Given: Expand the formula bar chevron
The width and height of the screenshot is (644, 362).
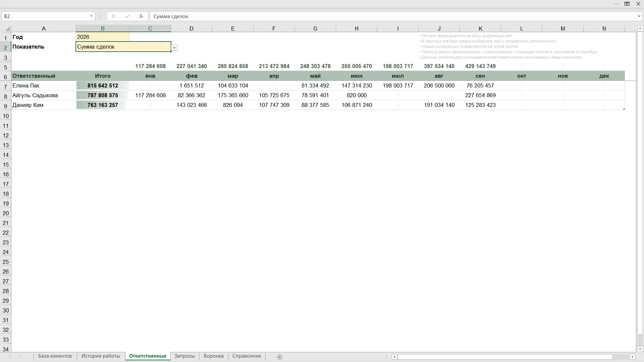Looking at the screenshot, I should [x=639, y=16].
